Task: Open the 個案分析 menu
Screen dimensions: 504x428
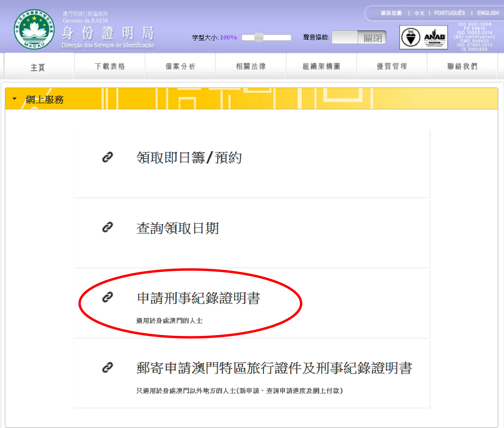Action: [x=180, y=66]
